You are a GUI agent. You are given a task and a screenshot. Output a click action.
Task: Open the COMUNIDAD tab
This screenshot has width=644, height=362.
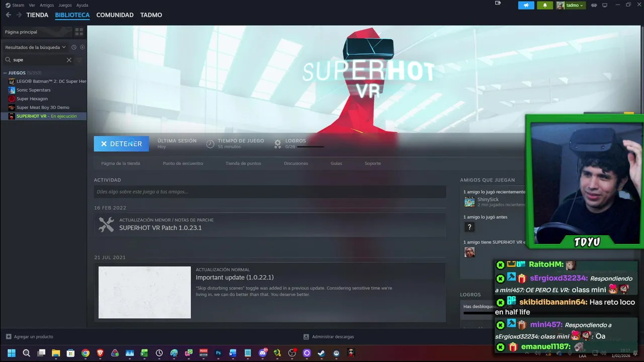point(115,15)
